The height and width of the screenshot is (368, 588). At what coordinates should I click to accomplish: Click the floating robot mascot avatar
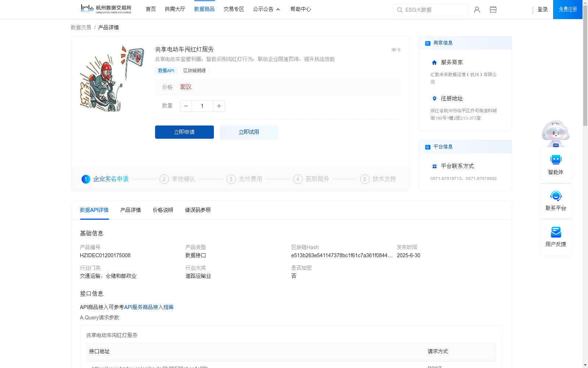[556, 133]
